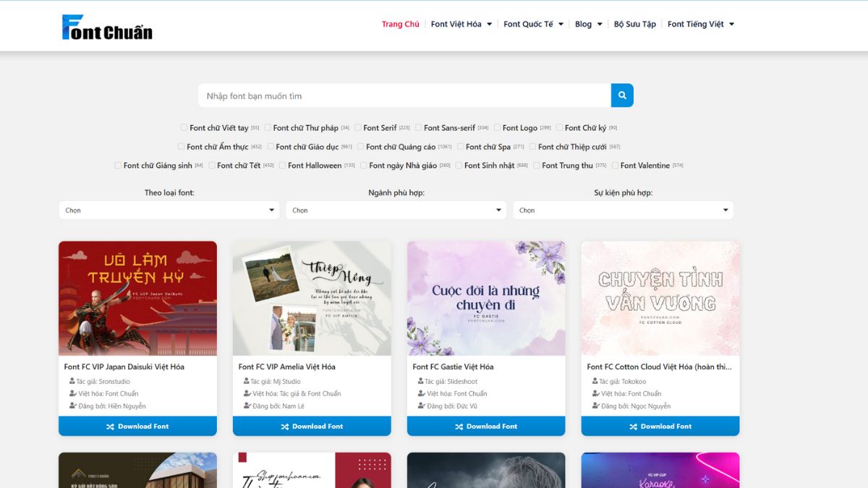Click author icon beside Slideshoot
The width and height of the screenshot is (868, 488).
[421, 381]
